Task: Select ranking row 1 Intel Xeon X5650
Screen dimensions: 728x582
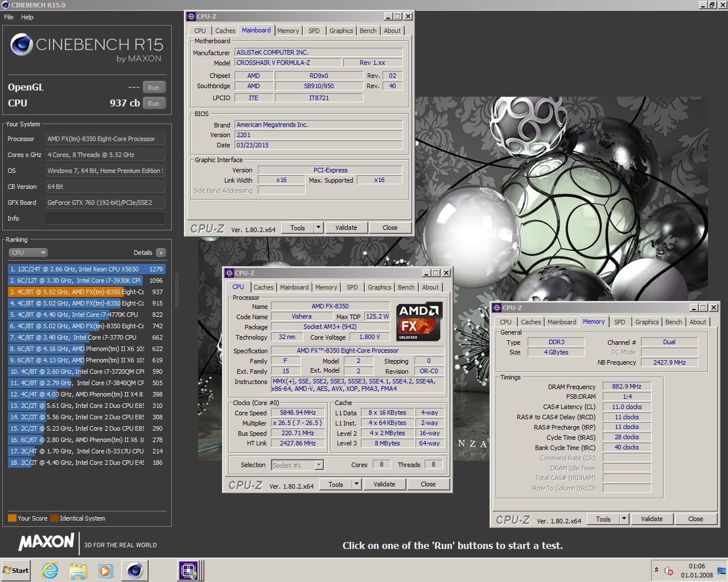Action: pos(87,269)
